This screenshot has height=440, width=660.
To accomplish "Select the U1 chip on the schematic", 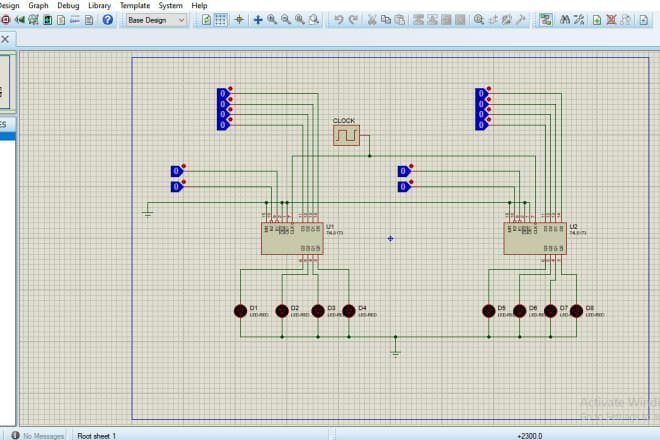I will tap(293, 238).
